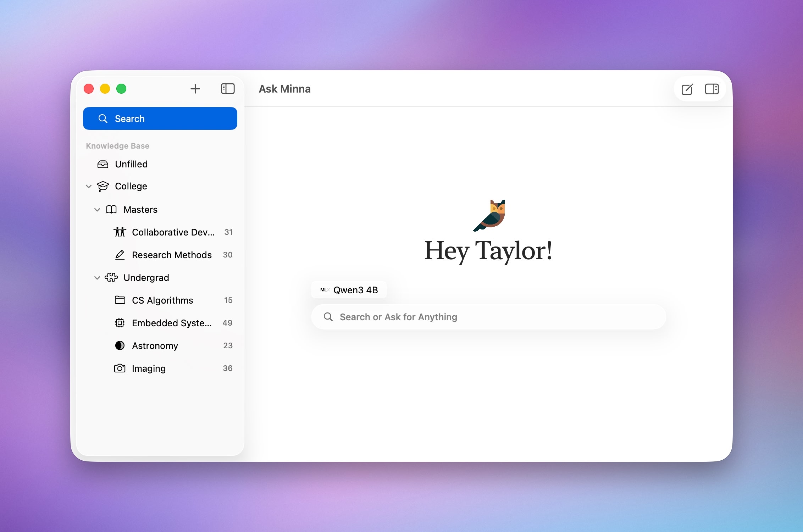The width and height of the screenshot is (803, 532).
Task: Collapse the College group chevron
Action: pyautogui.click(x=89, y=186)
